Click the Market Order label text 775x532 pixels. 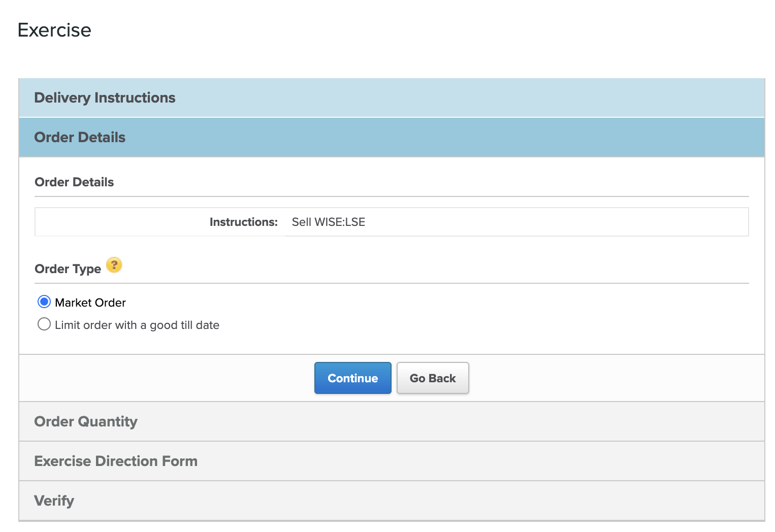(90, 303)
